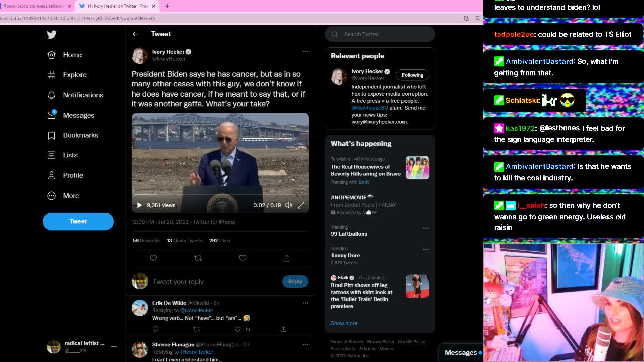This screenshot has height=362, width=644.
Task: Open Privacy Policy link
Action: (x=380, y=342)
